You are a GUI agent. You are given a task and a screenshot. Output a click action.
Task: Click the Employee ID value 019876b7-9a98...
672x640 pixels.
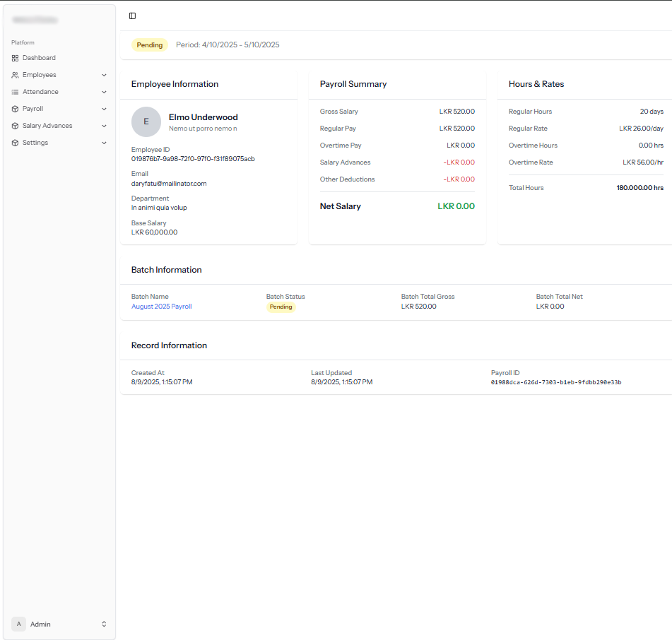point(193,158)
